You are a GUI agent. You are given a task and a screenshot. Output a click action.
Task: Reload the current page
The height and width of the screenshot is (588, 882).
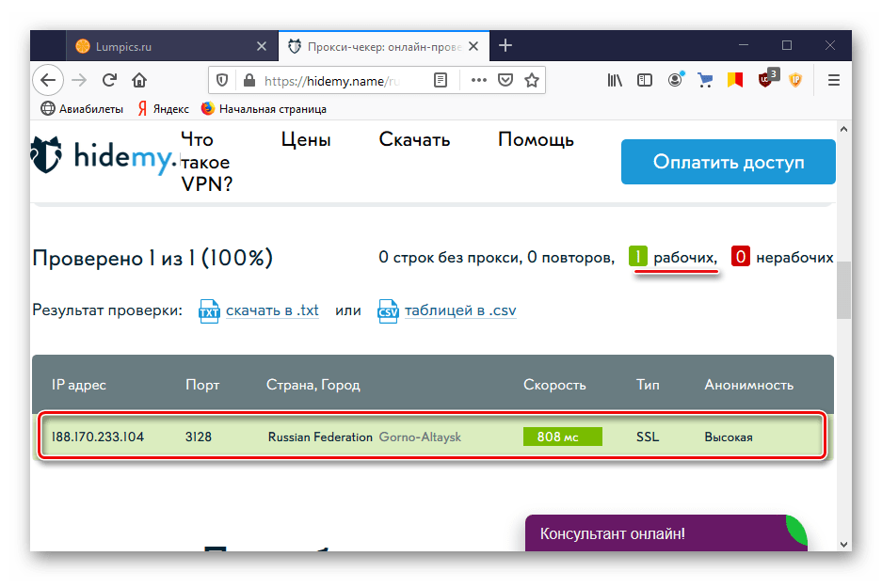tap(109, 81)
